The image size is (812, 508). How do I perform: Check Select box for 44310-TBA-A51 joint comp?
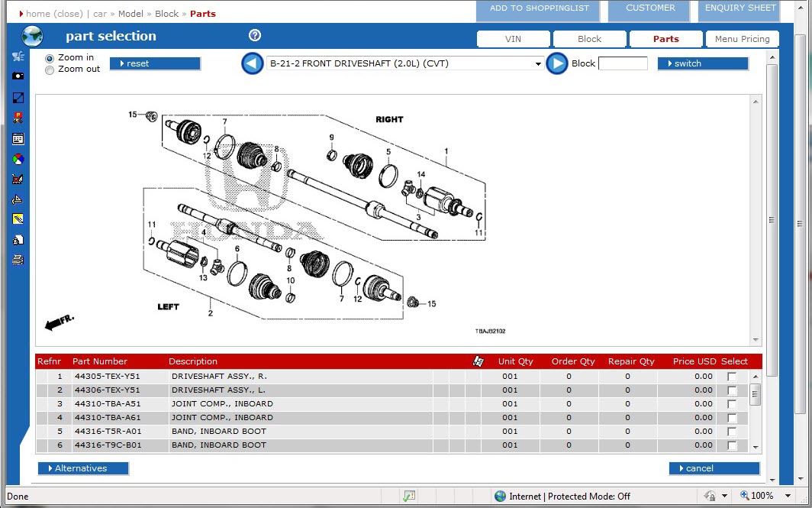(732, 404)
